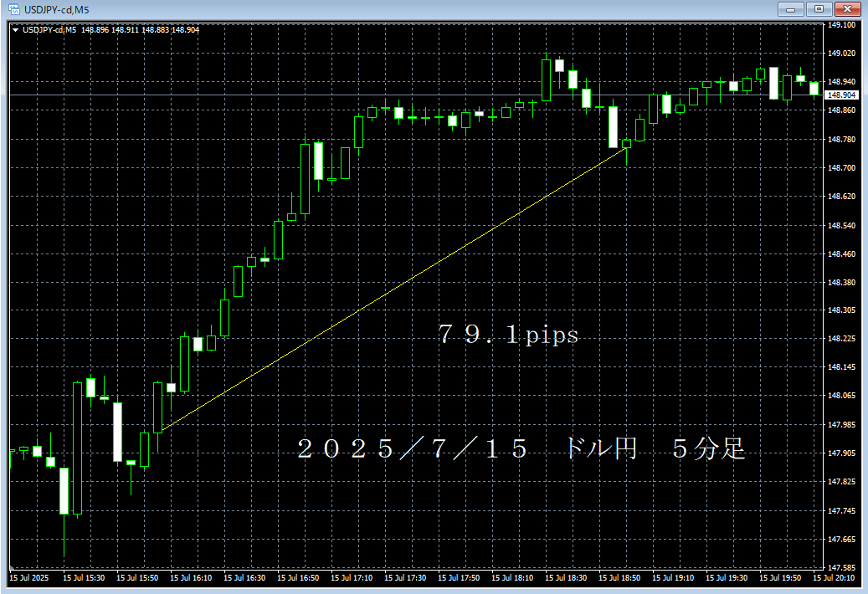Click the chart icon in the title bar
868x594 pixels.
[x=13, y=9]
